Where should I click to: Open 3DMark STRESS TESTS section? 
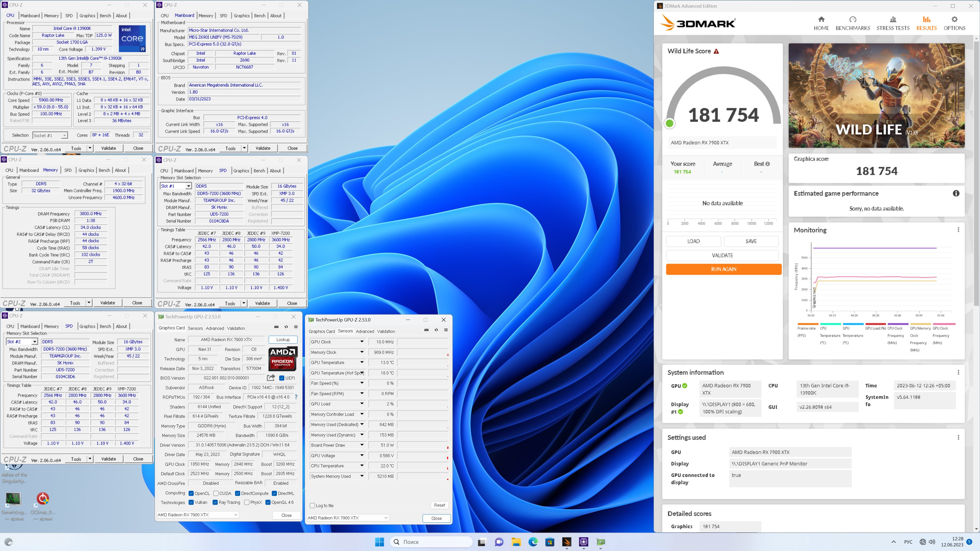click(892, 23)
